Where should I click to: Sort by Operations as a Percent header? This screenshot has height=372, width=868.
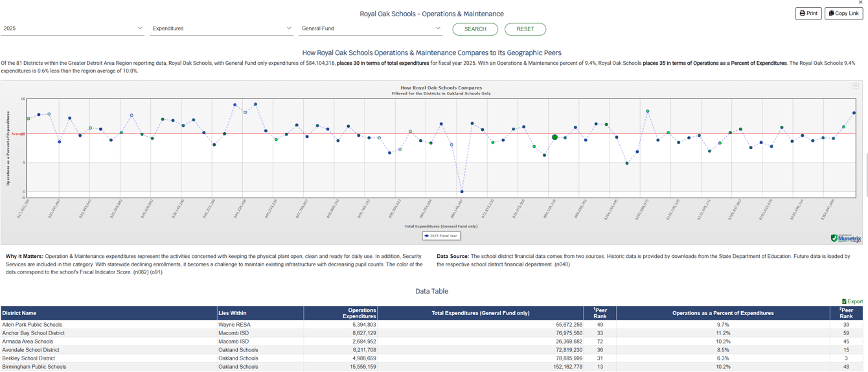(723, 313)
